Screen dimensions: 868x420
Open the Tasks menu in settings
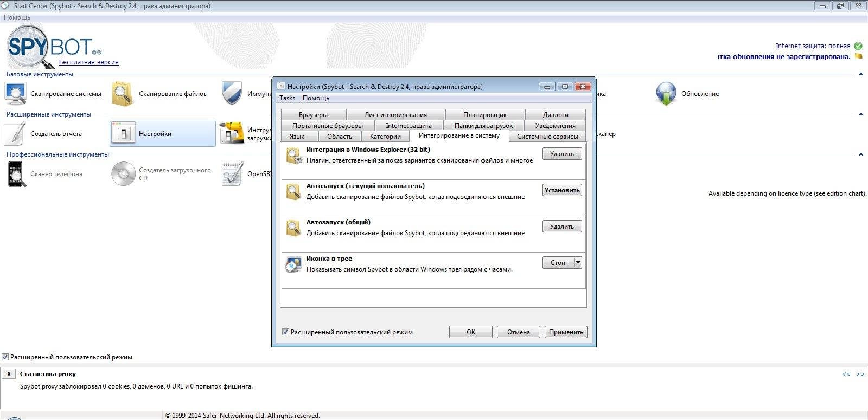click(288, 98)
